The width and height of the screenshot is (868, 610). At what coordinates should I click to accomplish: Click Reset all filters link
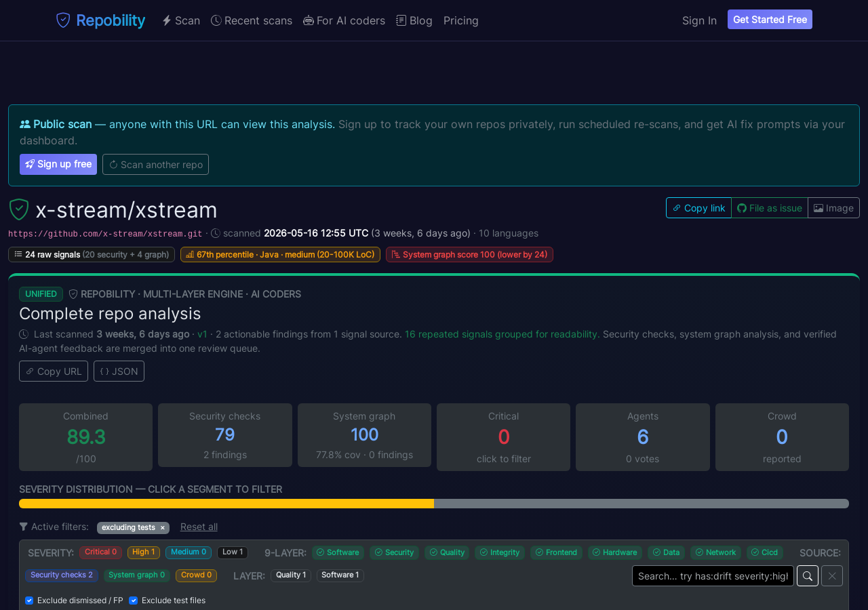pyautogui.click(x=199, y=527)
